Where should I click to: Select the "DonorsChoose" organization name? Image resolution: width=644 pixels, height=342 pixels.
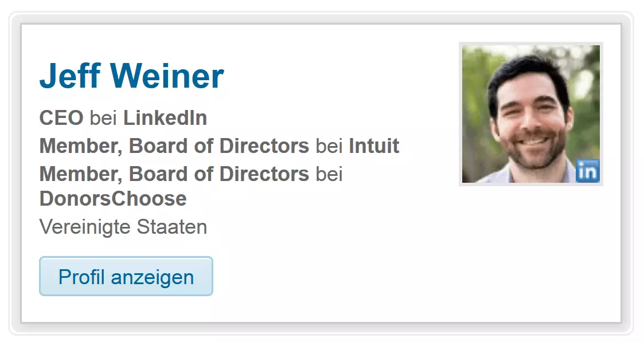click(113, 198)
